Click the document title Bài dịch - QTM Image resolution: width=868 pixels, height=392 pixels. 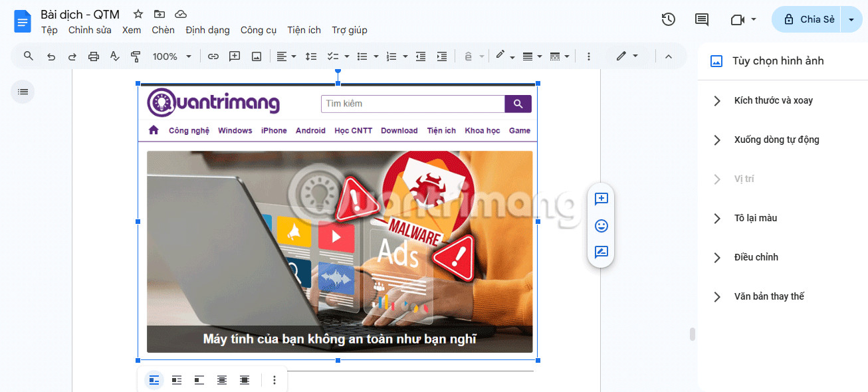(x=80, y=14)
